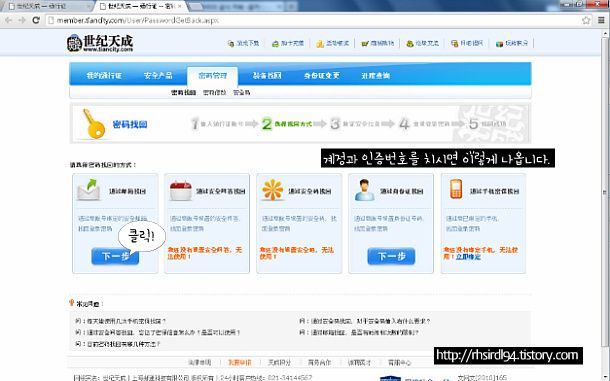Click the 通过手机密保找回 card title

494,191
